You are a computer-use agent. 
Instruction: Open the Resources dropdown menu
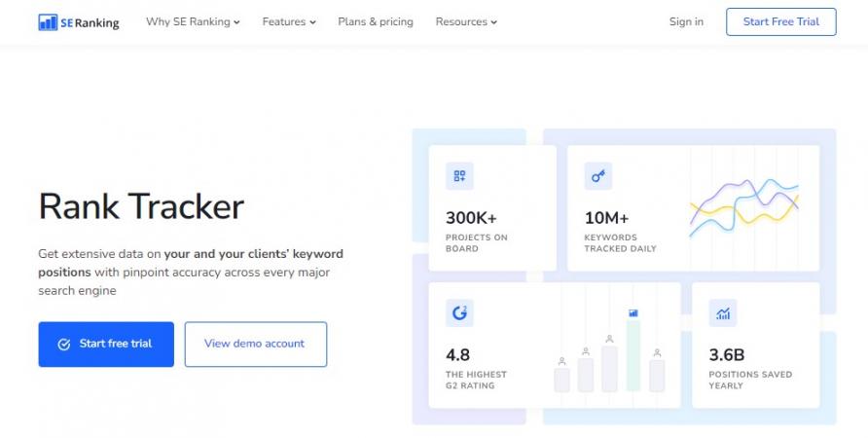(466, 21)
